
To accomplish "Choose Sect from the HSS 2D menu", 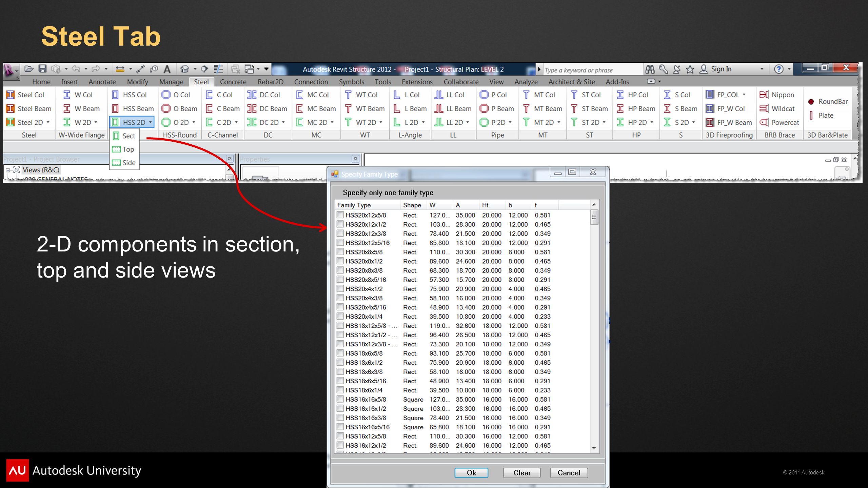I will click(124, 136).
